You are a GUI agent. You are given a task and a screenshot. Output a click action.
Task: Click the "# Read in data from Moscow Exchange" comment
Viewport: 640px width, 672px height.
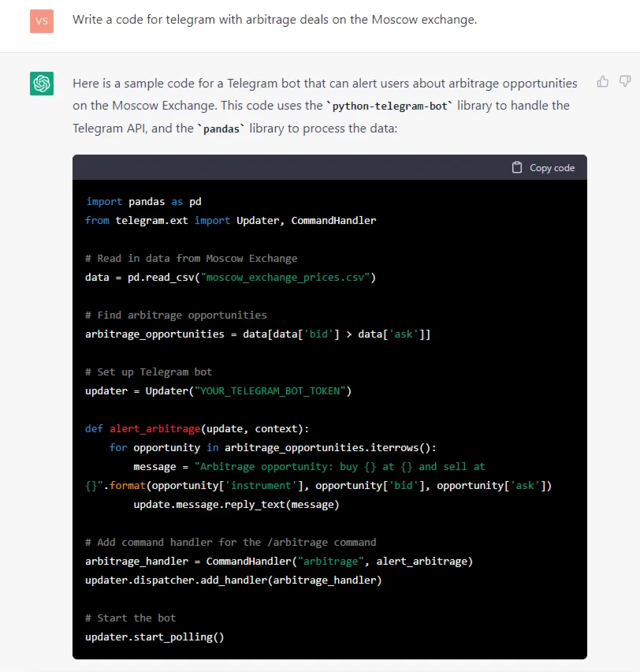click(191, 259)
